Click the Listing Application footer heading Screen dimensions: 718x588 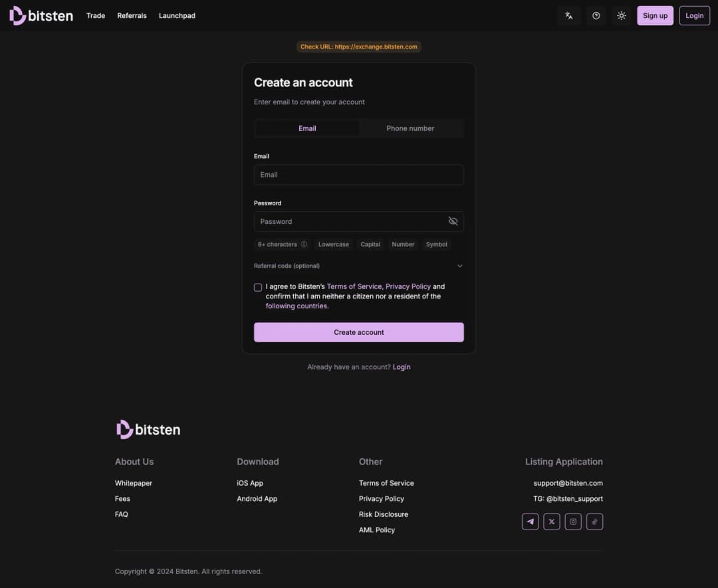coord(564,462)
